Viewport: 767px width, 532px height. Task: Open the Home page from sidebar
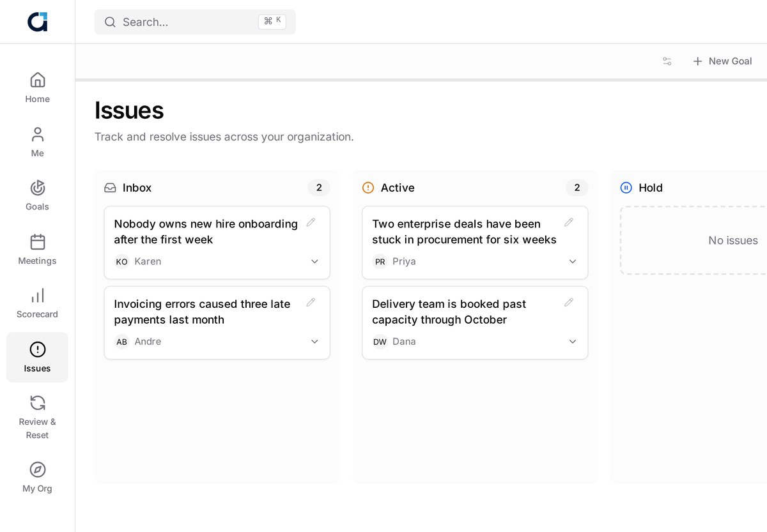tap(37, 88)
